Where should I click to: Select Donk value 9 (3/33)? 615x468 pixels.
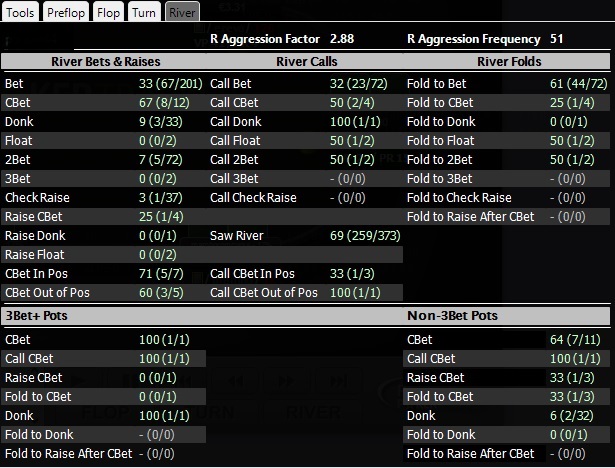(x=161, y=122)
